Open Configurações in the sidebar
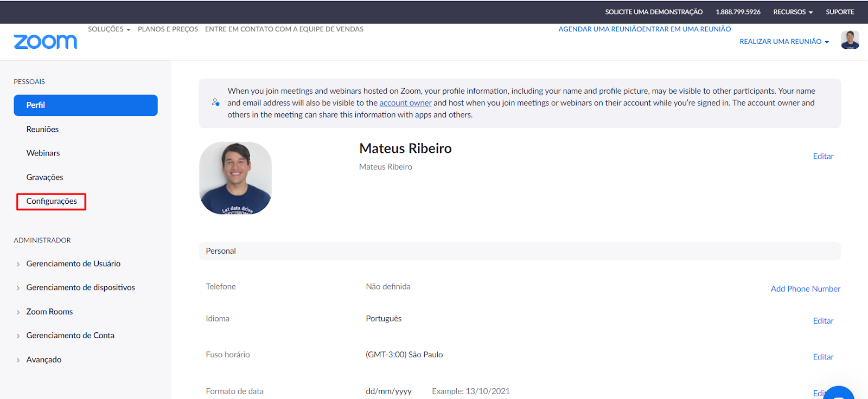The width and height of the screenshot is (868, 399). [x=52, y=201]
